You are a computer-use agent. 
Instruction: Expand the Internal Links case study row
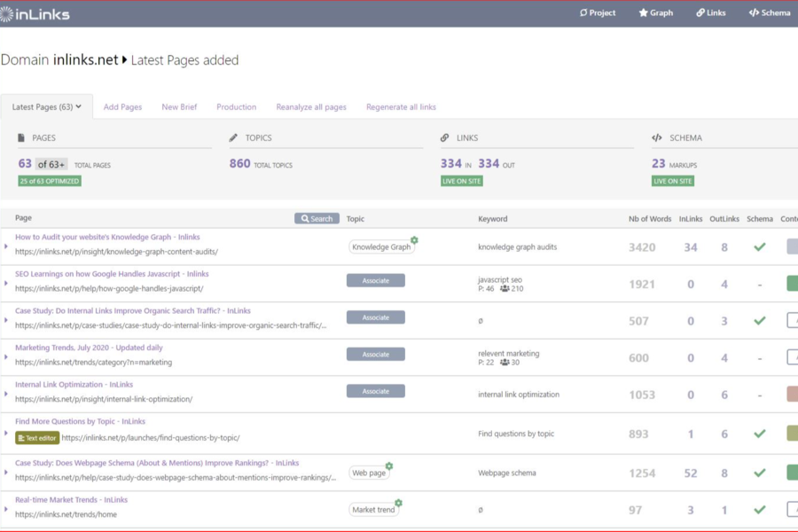[x=6, y=320]
